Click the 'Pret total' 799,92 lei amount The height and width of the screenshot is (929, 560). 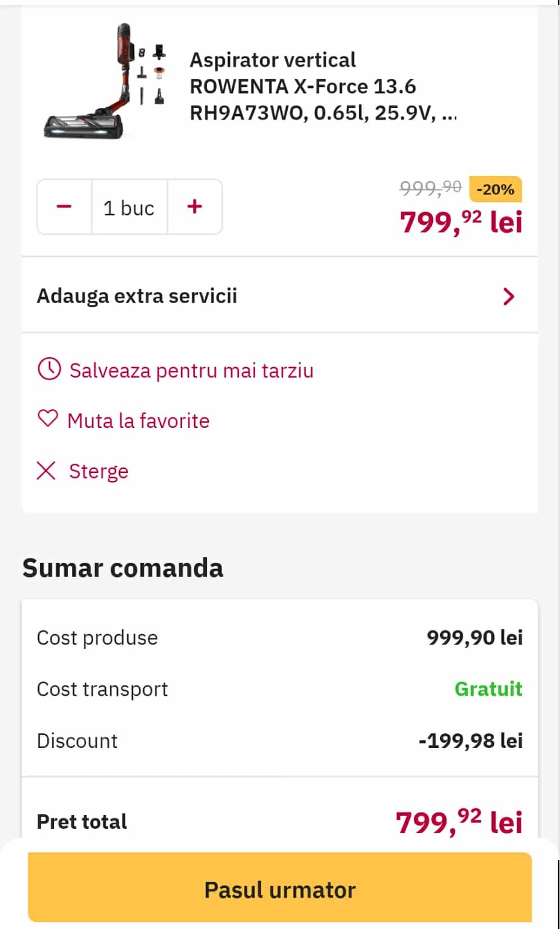click(459, 822)
